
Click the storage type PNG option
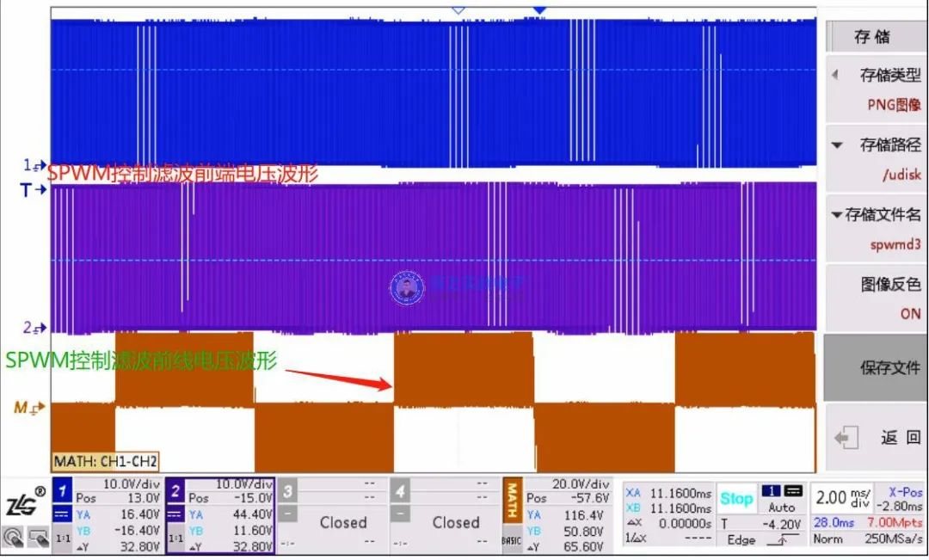(894, 105)
